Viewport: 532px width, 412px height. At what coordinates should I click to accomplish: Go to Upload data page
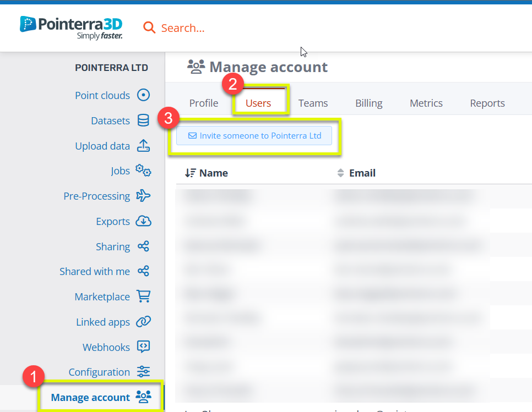coord(102,146)
